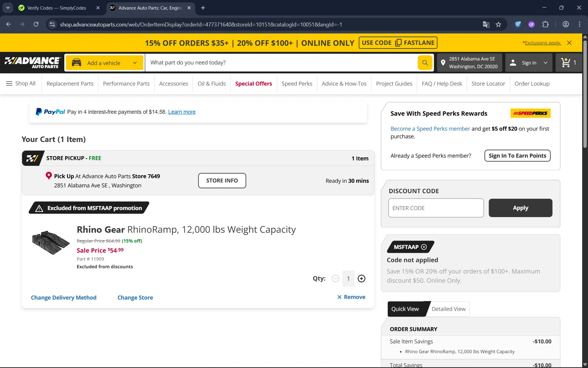This screenshot has width=588, height=368.
Task: Open the translate page icon
Action: (x=486, y=24)
